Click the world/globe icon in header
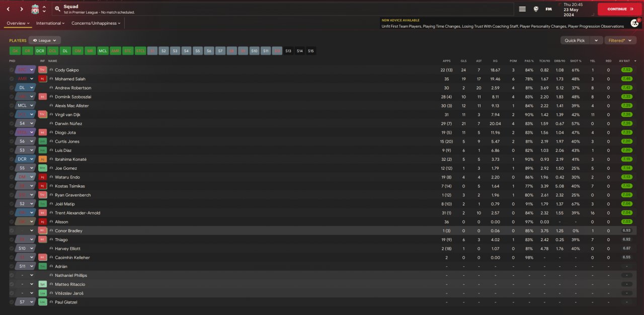 [x=536, y=9]
